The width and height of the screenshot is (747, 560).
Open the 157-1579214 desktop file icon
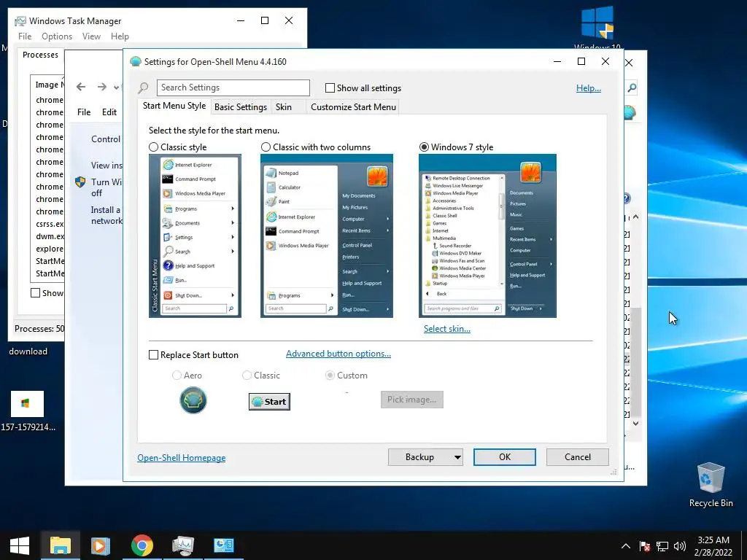[28, 411]
